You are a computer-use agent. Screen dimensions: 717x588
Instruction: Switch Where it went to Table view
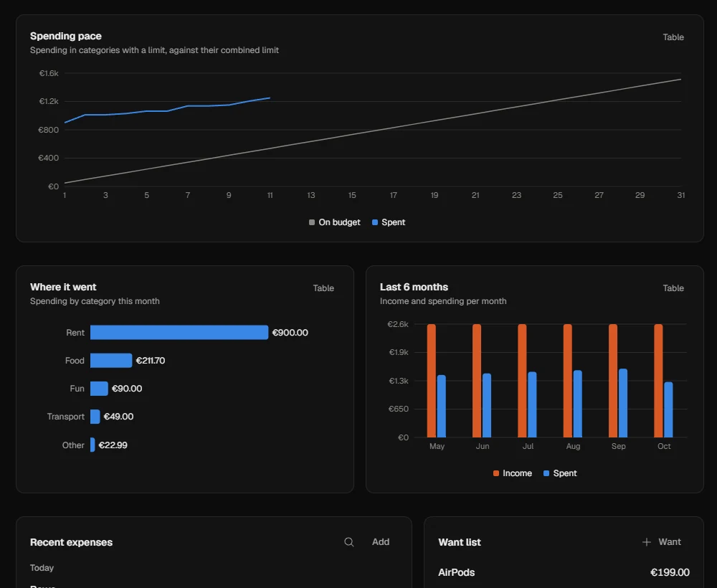click(x=323, y=288)
